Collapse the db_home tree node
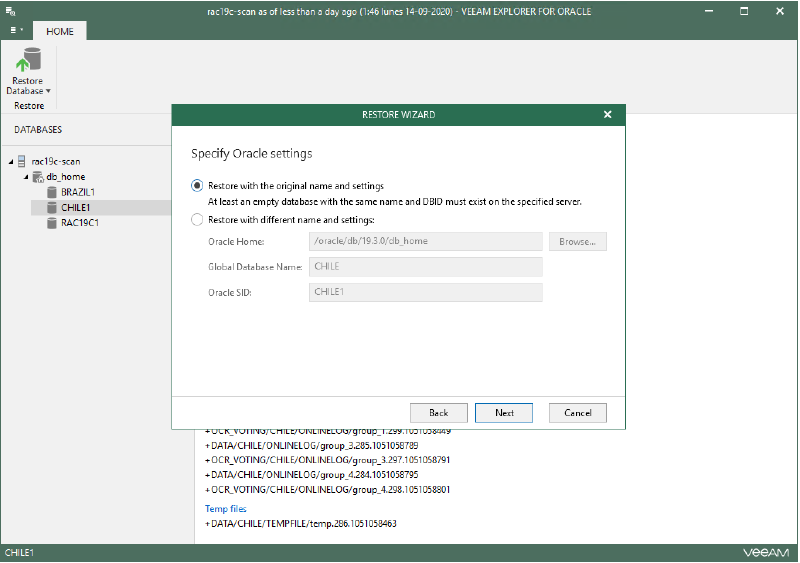The image size is (800, 563). pyautogui.click(x=26, y=177)
